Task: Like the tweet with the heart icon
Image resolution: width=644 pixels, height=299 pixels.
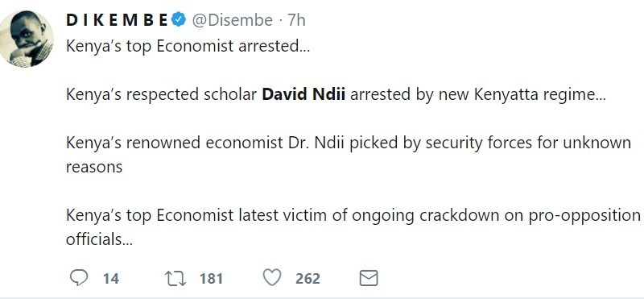Action: [x=272, y=277]
